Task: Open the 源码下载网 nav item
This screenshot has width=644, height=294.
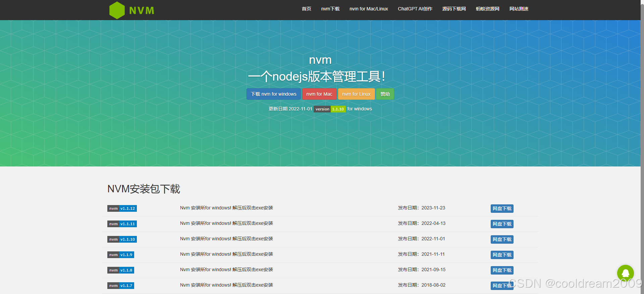Action: pos(454,9)
